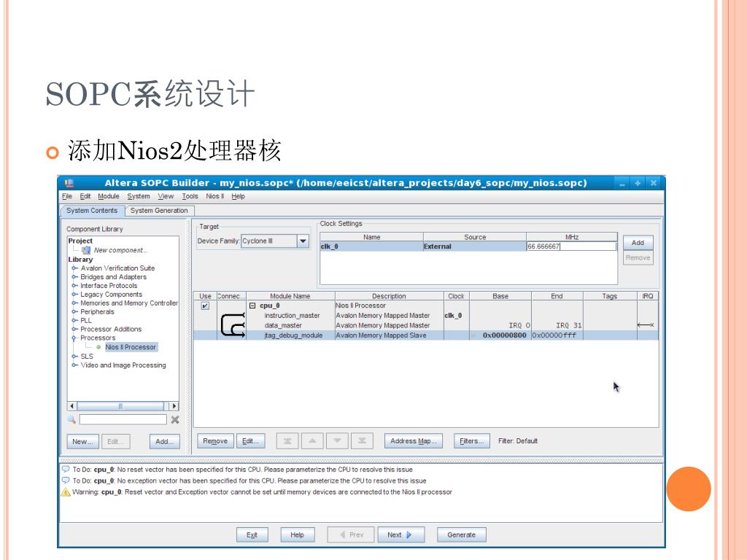The height and width of the screenshot is (560, 747).
Task: Select Nios II Processor in library tree
Action: tap(131, 347)
